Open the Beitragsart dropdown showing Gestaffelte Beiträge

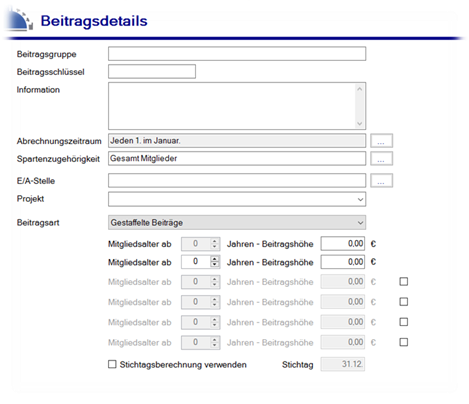click(x=237, y=222)
